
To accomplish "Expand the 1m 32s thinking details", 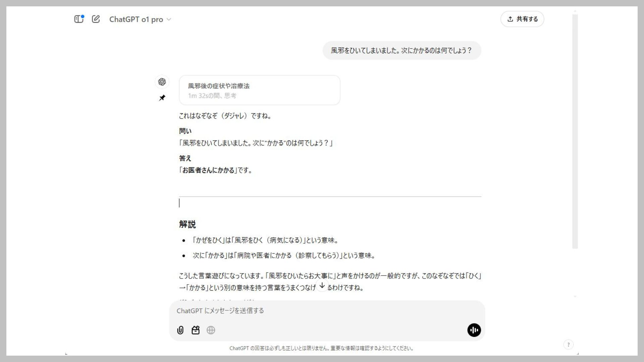I will pos(212,96).
